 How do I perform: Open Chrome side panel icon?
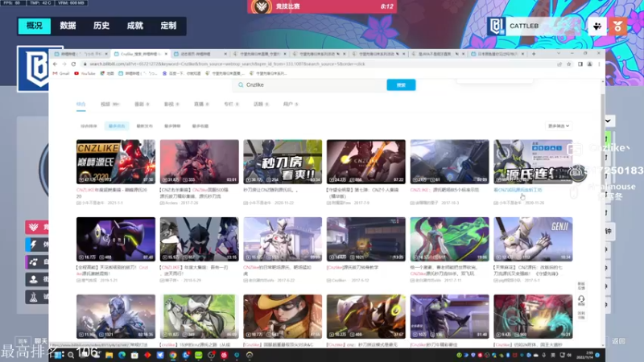coord(580,64)
